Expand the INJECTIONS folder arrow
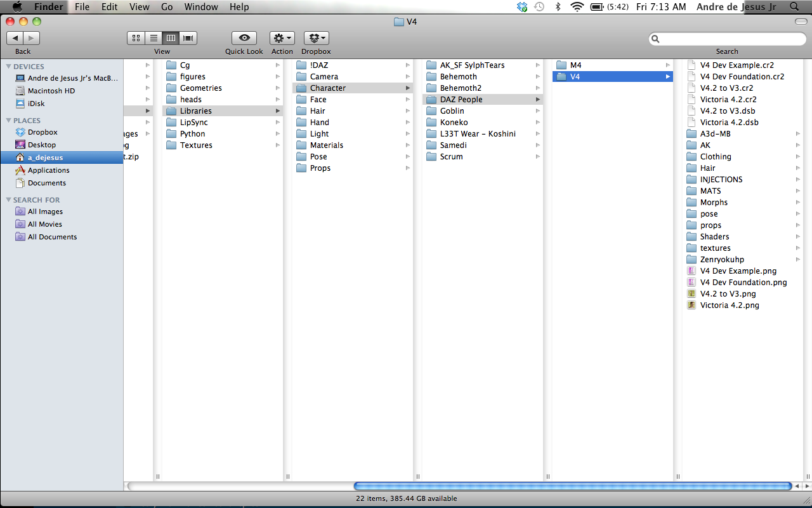The image size is (812, 508). click(798, 180)
